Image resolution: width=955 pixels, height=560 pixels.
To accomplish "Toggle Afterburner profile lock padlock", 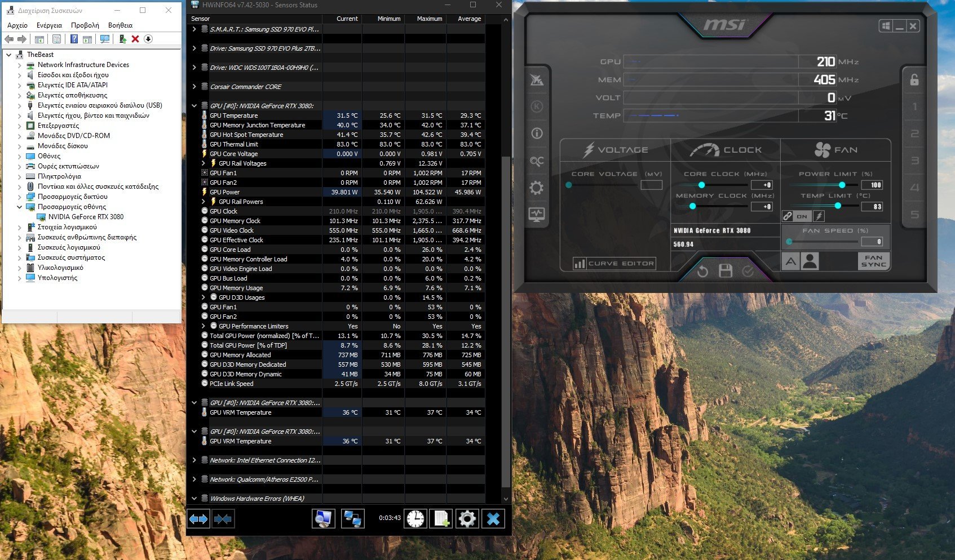I will pos(914,80).
